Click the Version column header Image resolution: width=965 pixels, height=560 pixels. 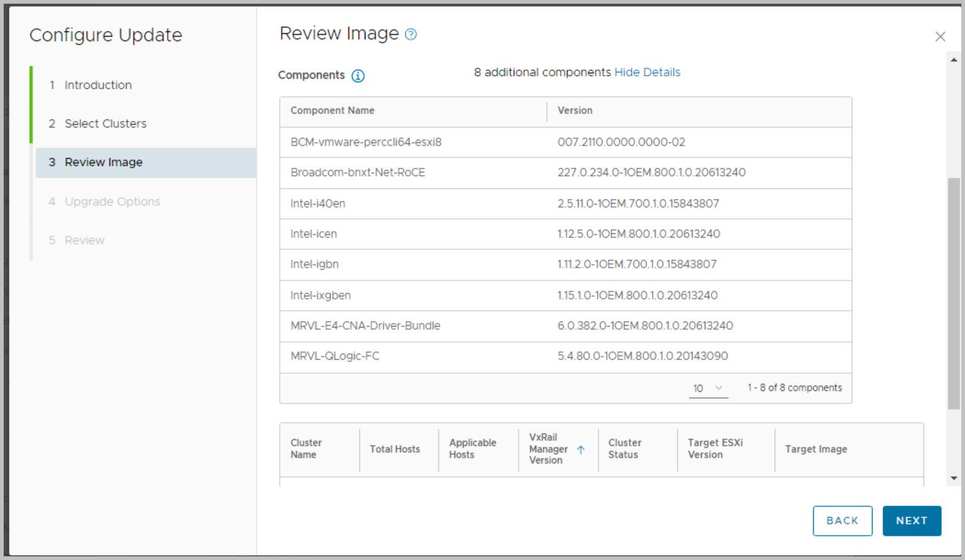[574, 111]
